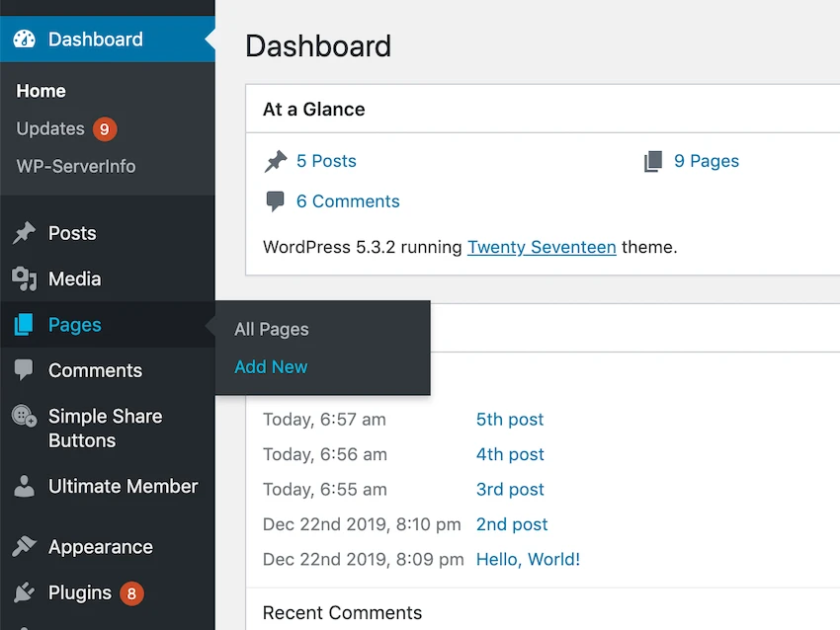Open the '5th post' recent activity link
This screenshot has height=630, width=840.
click(510, 419)
